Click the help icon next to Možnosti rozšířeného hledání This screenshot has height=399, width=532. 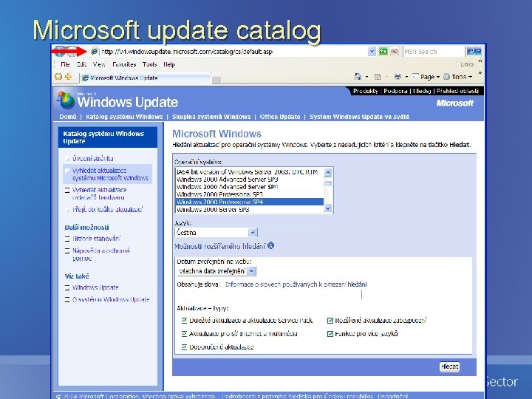(x=270, y=245)
